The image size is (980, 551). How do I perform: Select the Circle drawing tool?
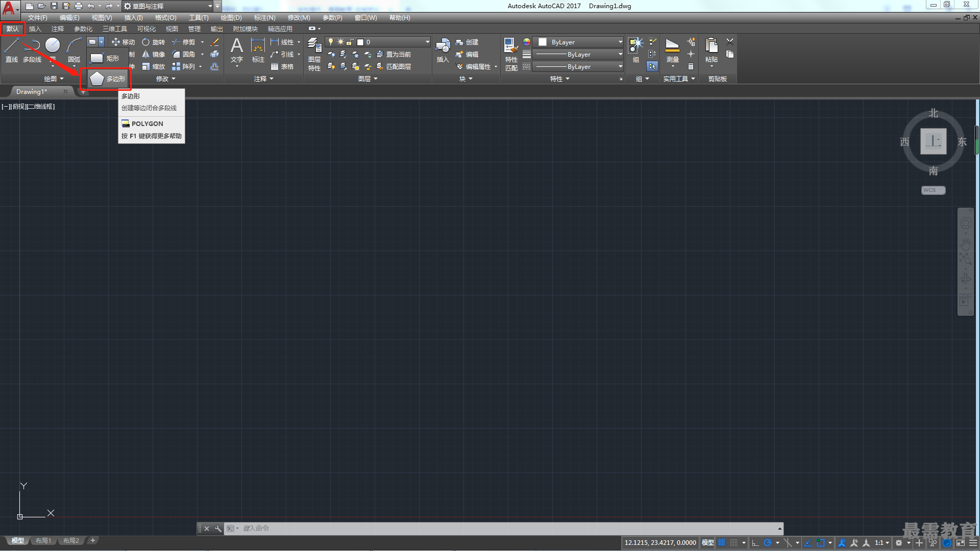click(53, 45)
